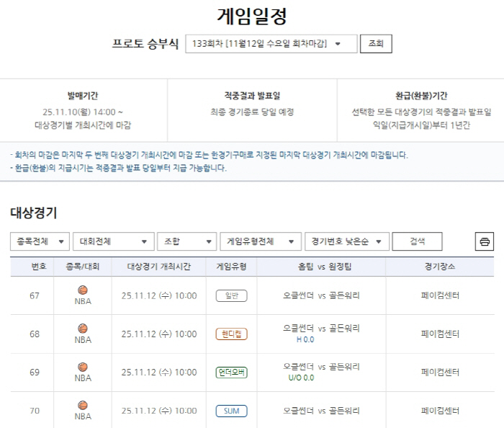Select the 일반 game type badge

tap(231, 295)
